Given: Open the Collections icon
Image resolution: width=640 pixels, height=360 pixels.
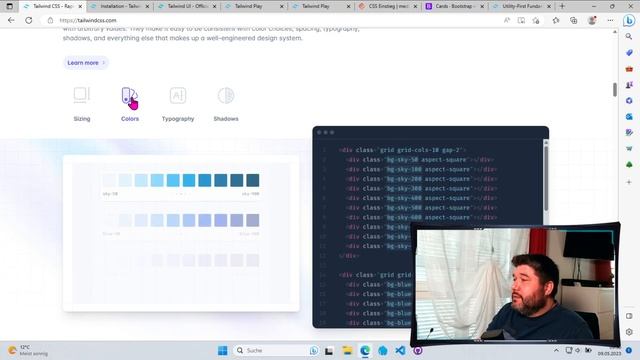Looking at the screenshot, I should [x=573, y=20].
